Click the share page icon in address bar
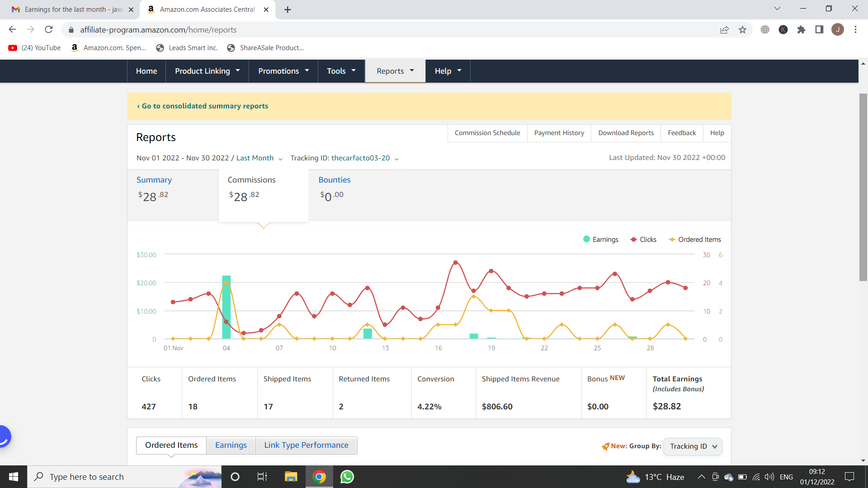 724,30
